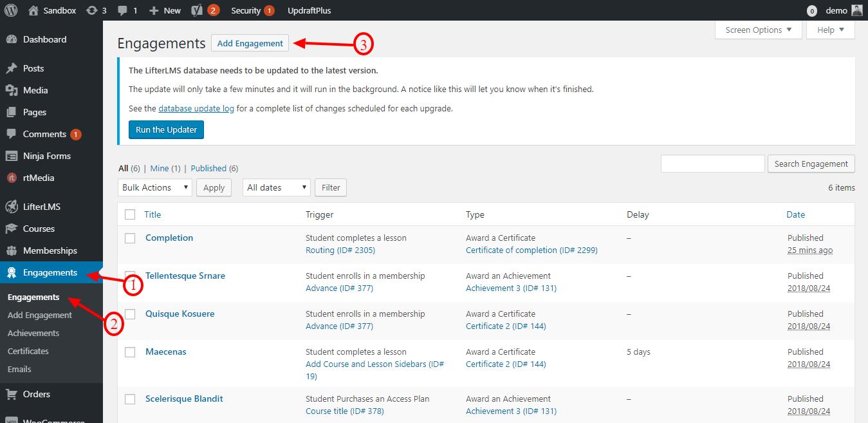Check the Quisque Kosuere row checkbox
The width and height of the screenshot is (868, 423).
pos(130,314)
